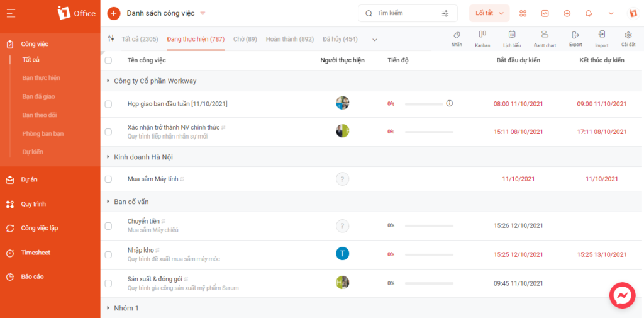Select Bạn thực hiện sidebar filter

tap(42, 77)
